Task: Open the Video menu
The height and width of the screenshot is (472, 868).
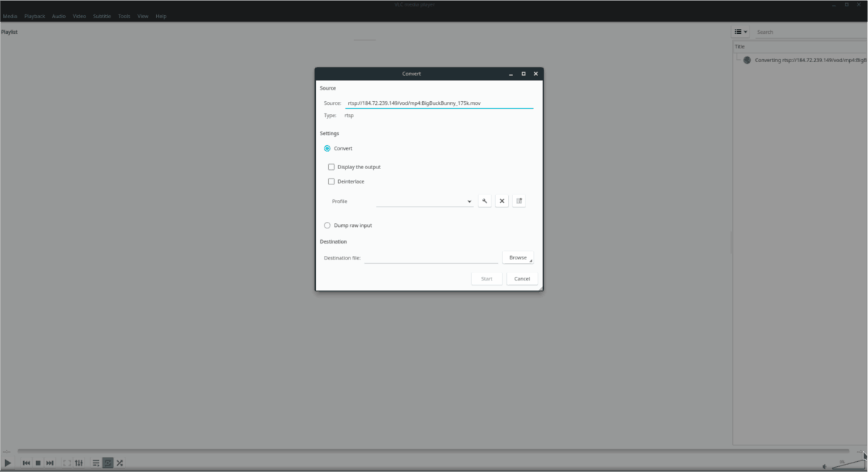Action: [x=80, y=16]
